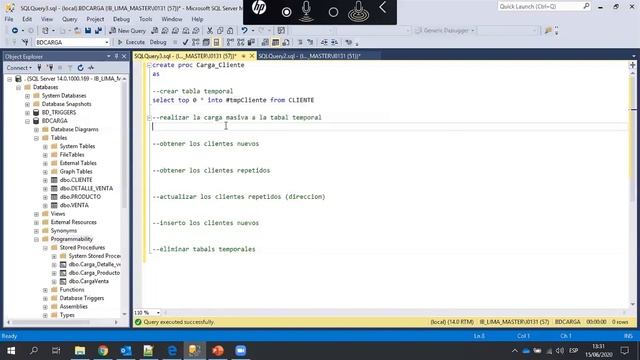Click the Save (floppy disk) toolbar icon
Viewport: 640px width, 360px height.
(88, 31)
